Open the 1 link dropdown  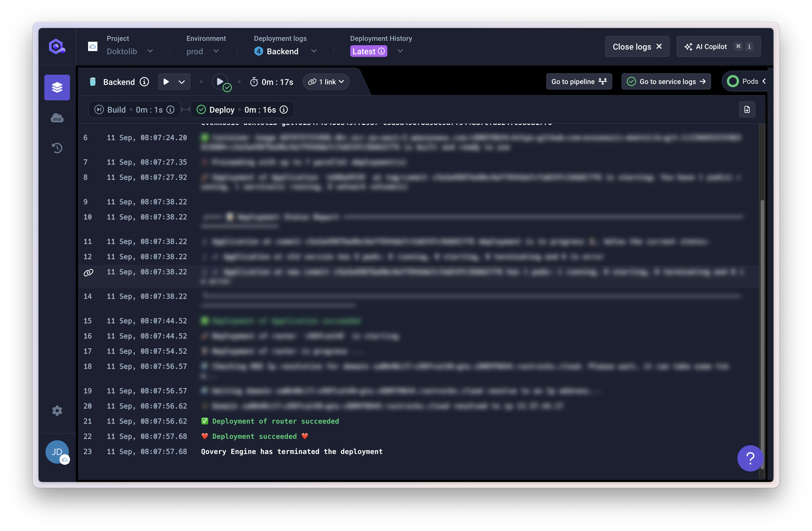click(x=326, y=82)
